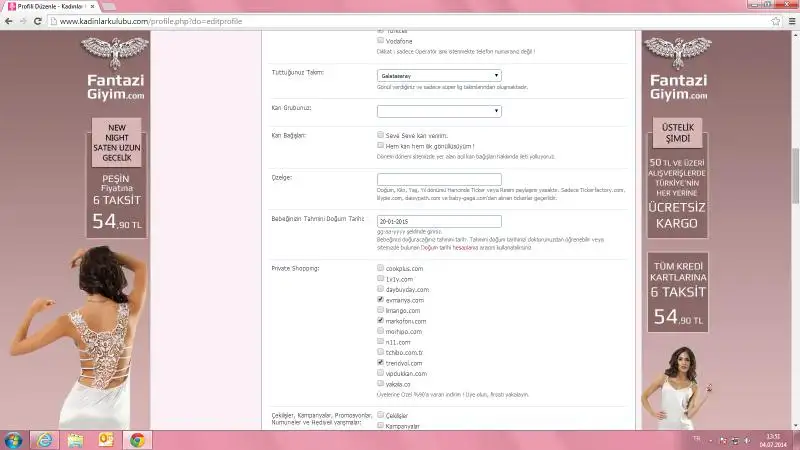
Task: Launch Internet Explorer from taskbar
Action: [x=44, y=440]
